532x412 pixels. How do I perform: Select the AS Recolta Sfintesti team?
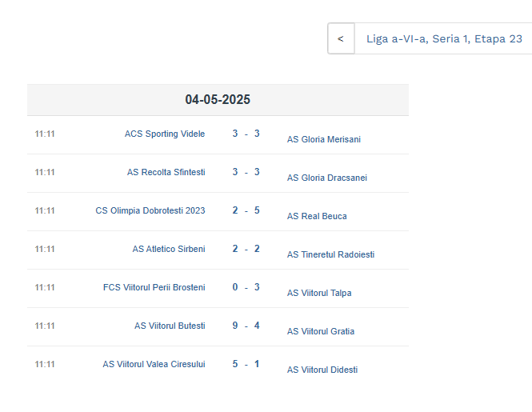166,172
